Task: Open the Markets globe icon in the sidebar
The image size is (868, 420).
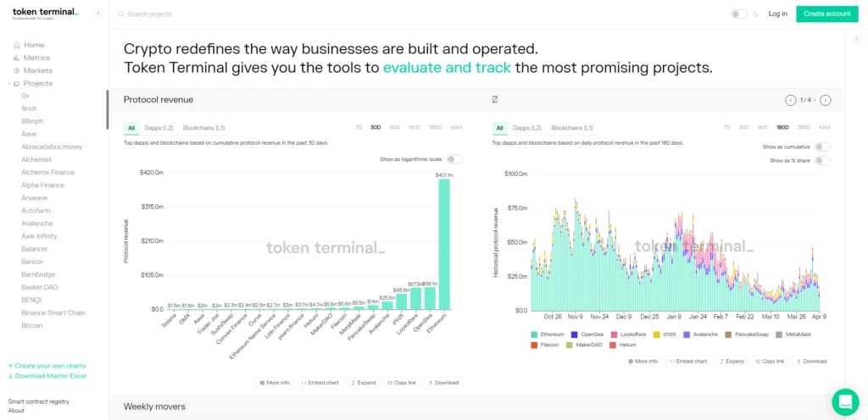Action: click(x=17, y=71)
